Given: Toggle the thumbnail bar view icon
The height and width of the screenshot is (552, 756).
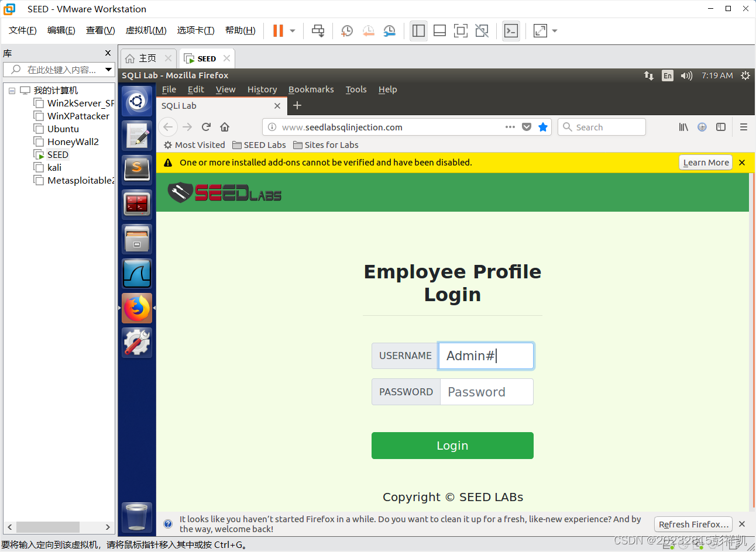Looking at the screenshot, I should pyautogui.click(x=439, y=30).
